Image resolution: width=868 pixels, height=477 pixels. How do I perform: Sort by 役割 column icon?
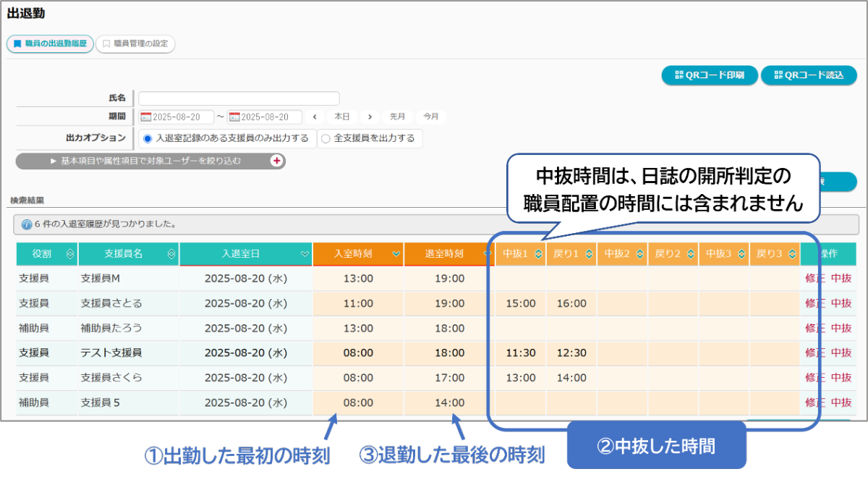coord(69,254)
